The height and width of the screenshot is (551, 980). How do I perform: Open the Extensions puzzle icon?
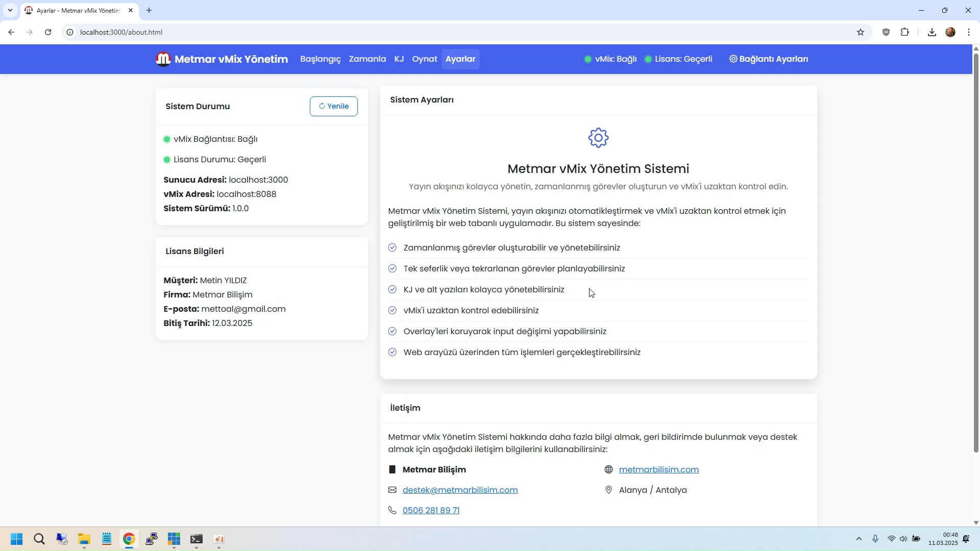click(x=905, y=32)
